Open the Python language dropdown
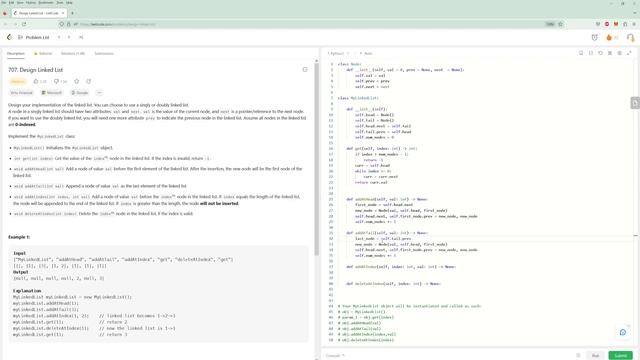Viewport: 640px width, 360px height. [x=338, y=53]
